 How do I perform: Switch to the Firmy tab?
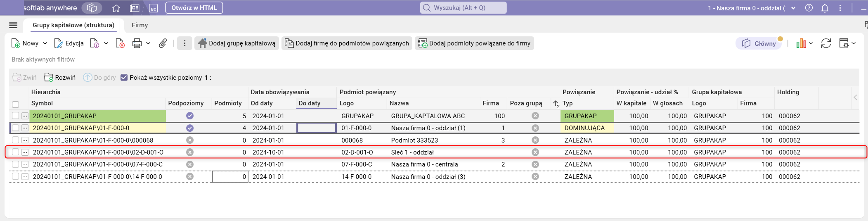pyautogui.click(x=140, y=25)
